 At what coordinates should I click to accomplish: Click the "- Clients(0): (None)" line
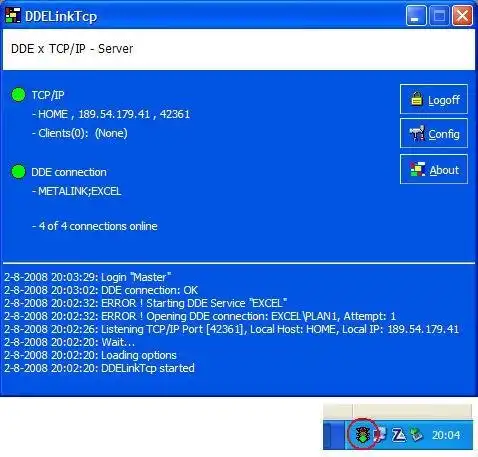(80, 133)
